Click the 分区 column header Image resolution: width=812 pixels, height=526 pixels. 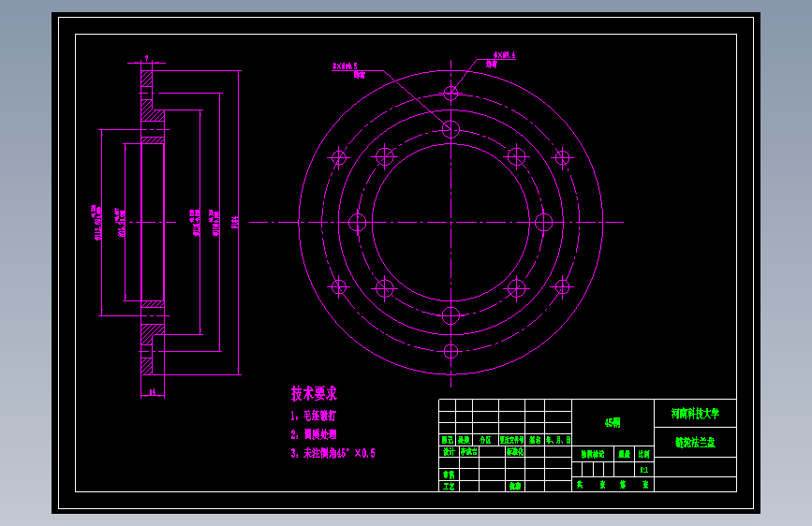pyautogui.click(x=485, y=440)
